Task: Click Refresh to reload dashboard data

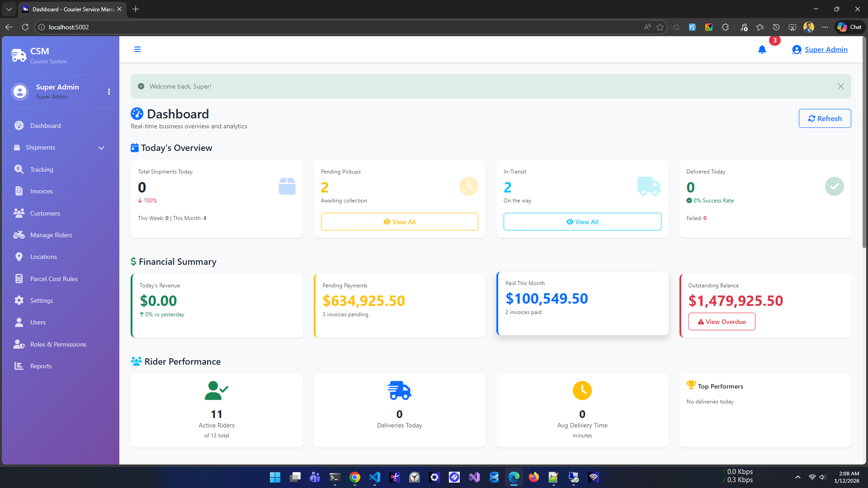Action: click(x=825, y=118)
